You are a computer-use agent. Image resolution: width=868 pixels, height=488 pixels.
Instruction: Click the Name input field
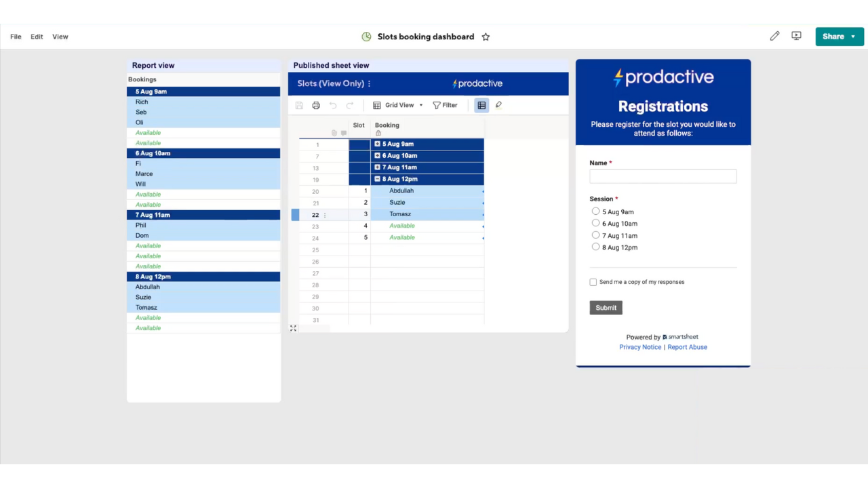pyautogui.click(x=663, y=176)
